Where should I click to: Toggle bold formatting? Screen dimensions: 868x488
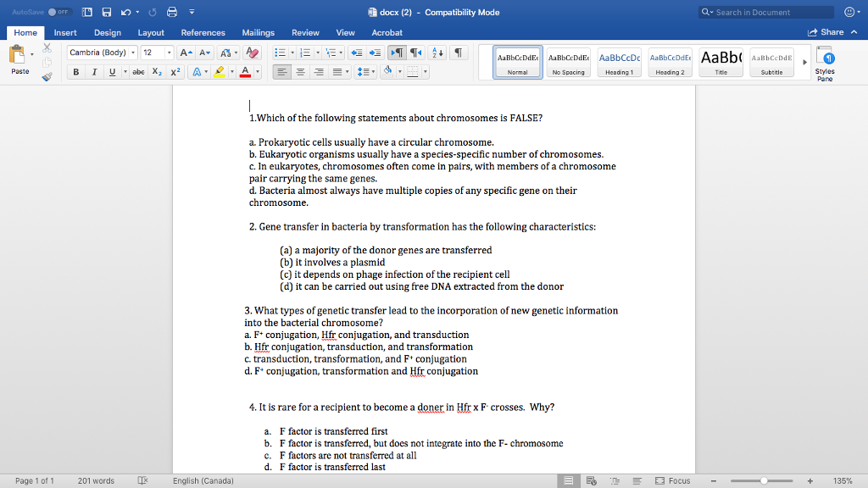pyautogui.click(x=76, y=71)
